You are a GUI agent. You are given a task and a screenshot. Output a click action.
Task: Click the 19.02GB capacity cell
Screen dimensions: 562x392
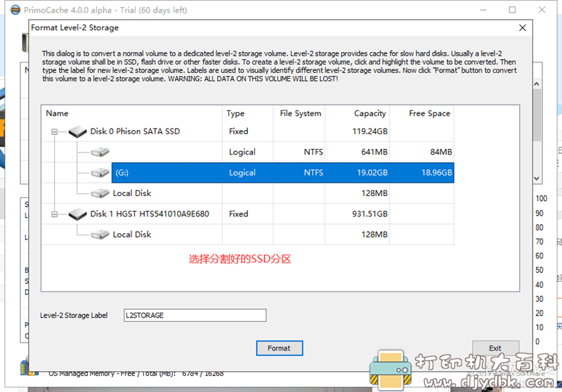pos(372,173)
